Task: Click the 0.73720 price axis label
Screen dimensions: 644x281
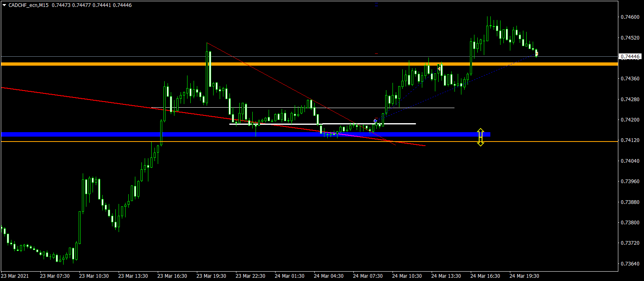Action: coord(630,243)
